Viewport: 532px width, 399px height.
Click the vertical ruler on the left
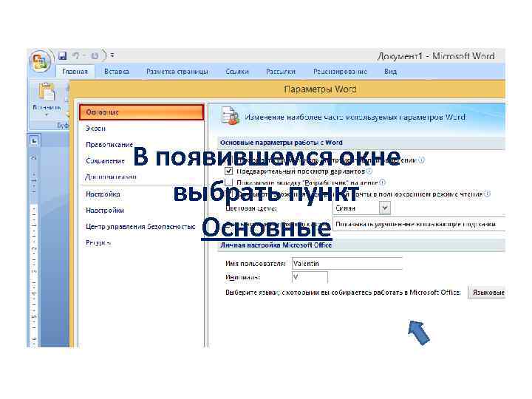tap(34, 248)
